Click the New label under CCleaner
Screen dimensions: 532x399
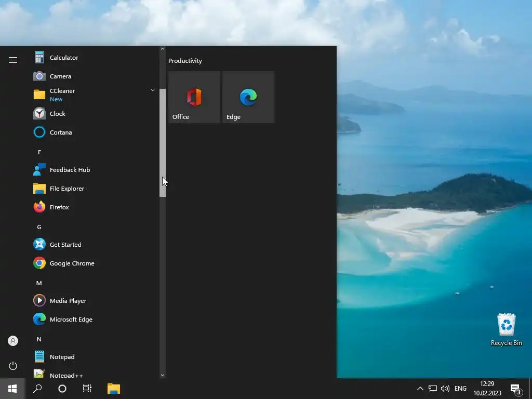(56, 99)
